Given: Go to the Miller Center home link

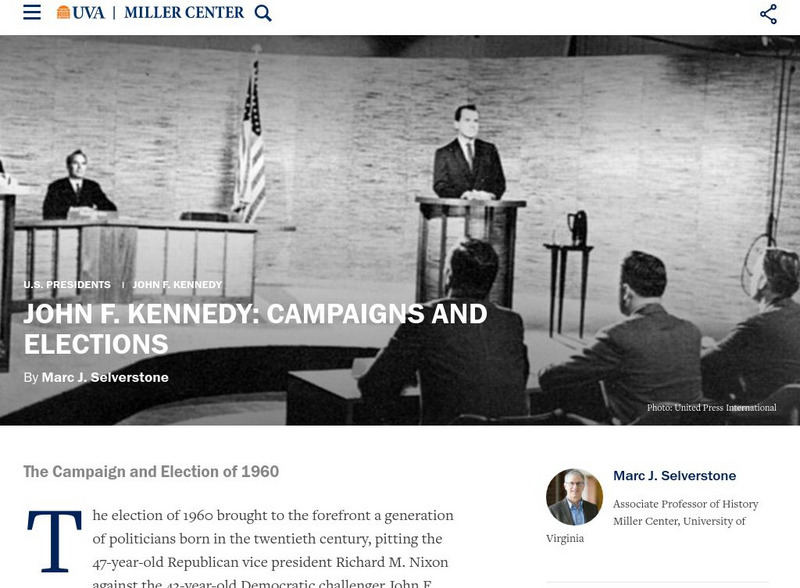Looking at the screenshot, I should 184,13.
